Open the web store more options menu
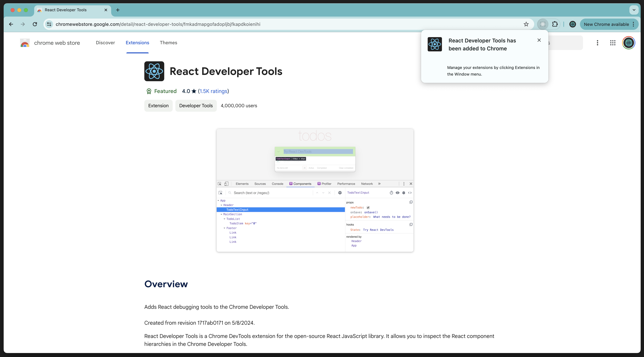 coord(598,43)
